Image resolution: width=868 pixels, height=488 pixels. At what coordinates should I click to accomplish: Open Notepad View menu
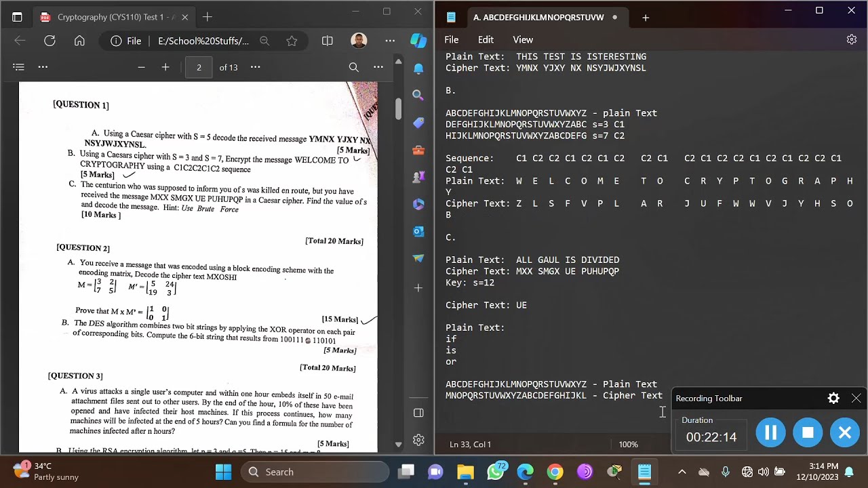tap(523, 39)
